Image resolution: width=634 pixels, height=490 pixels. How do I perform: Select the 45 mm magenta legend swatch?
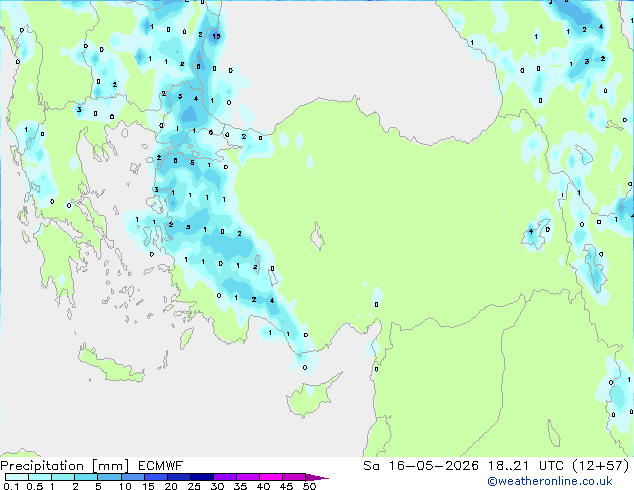[294, 477]
